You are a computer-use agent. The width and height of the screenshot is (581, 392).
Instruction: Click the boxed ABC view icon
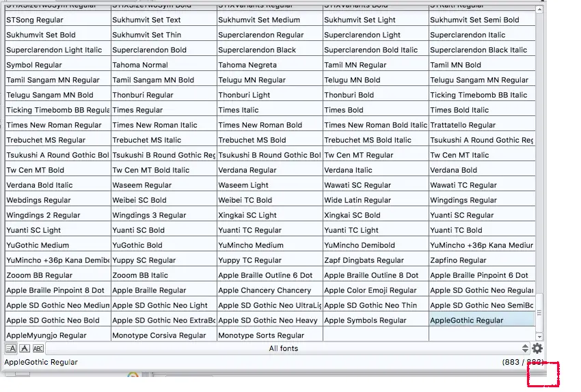pyautogui.click(x=38, y=348)
